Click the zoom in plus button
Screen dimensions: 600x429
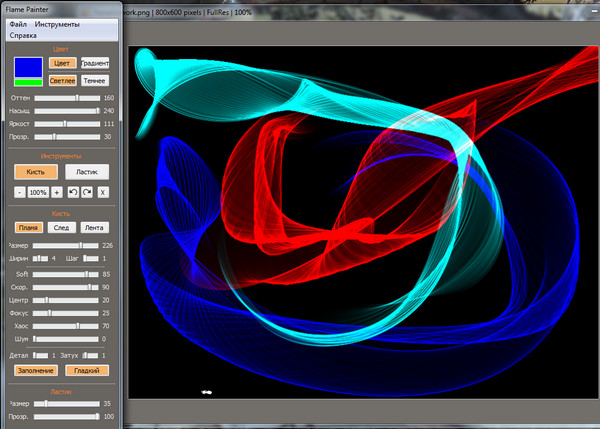click(57, 191)
